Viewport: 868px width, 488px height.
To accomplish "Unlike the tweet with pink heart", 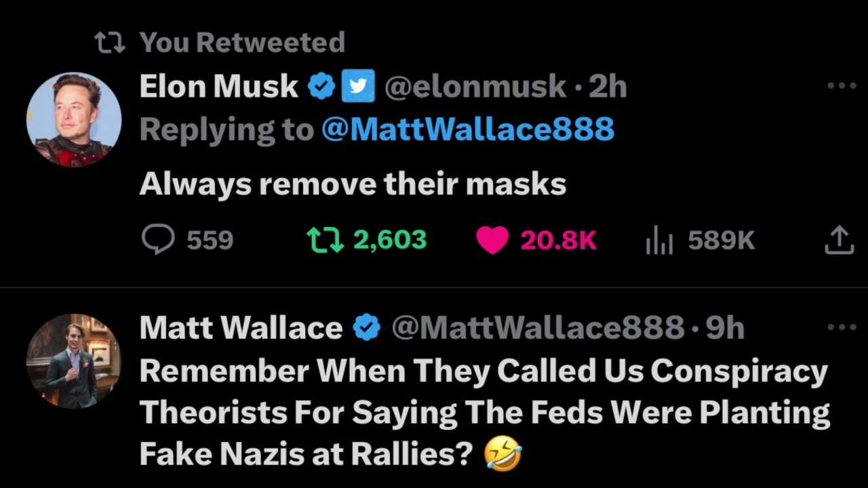I will (492, 240).
